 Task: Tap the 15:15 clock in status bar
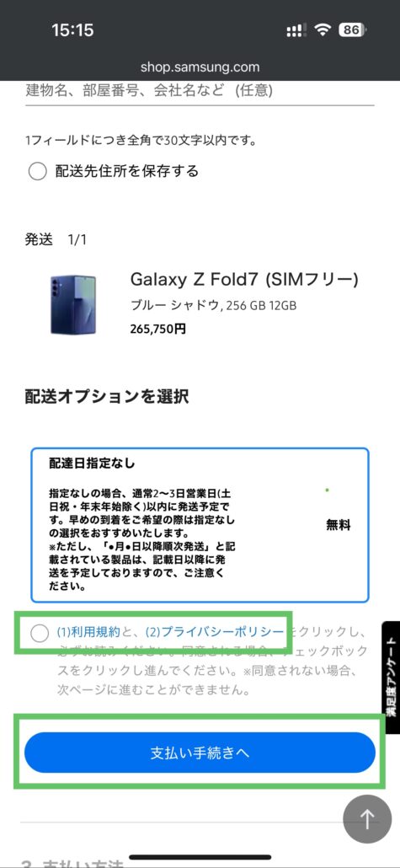click(x=72, y=29)
